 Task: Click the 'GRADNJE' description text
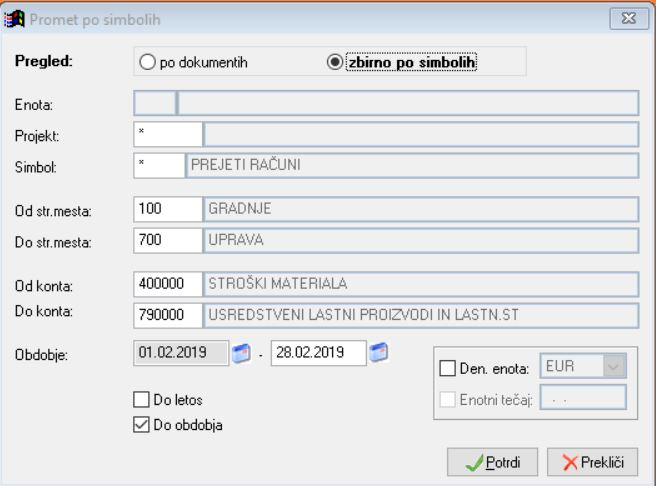pos(240,208)
